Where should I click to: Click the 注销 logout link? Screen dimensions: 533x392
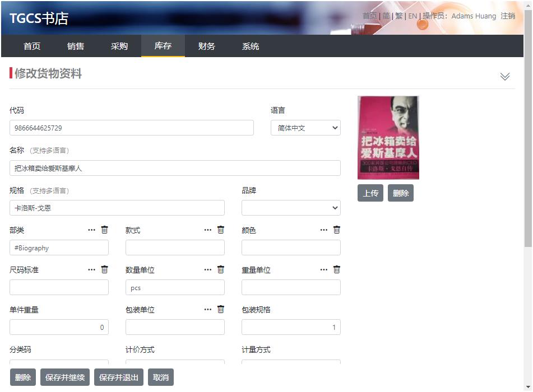pos(508,16)
